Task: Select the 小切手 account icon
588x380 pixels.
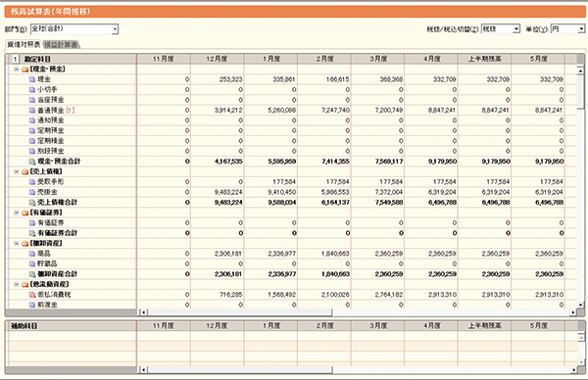Action: [32, 89]
